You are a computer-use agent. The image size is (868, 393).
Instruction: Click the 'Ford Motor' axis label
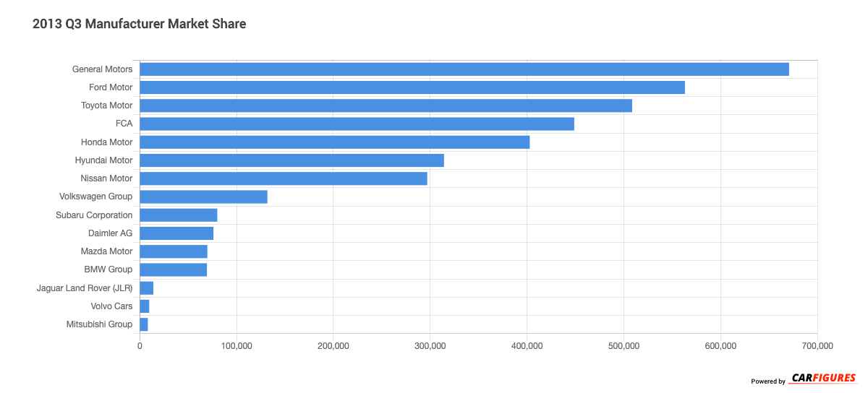coord(110,87)
